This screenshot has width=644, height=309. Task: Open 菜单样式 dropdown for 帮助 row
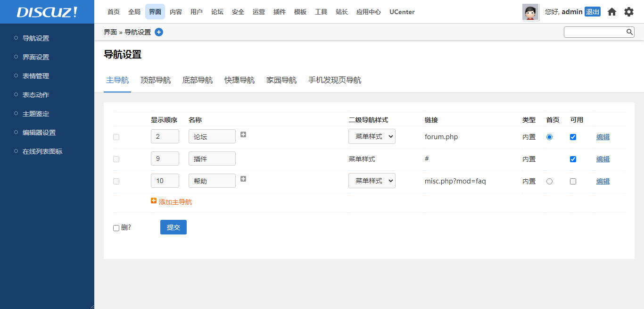[372, 181]
